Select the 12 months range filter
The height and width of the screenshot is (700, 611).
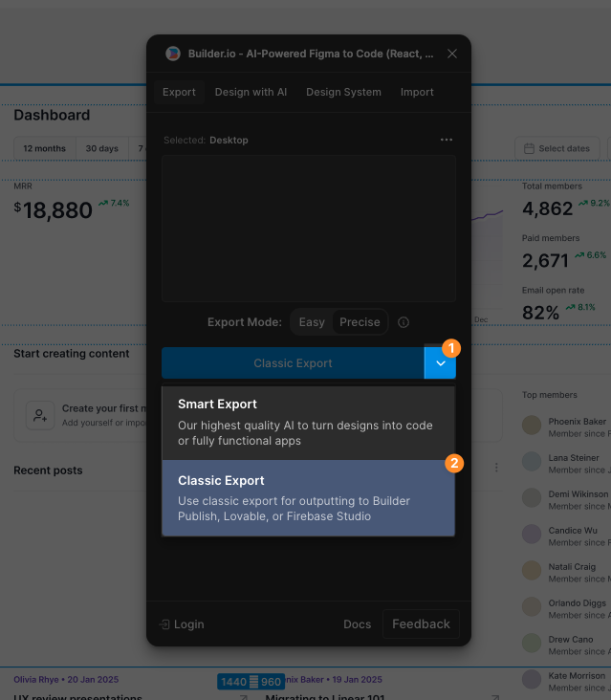point(45,148)
